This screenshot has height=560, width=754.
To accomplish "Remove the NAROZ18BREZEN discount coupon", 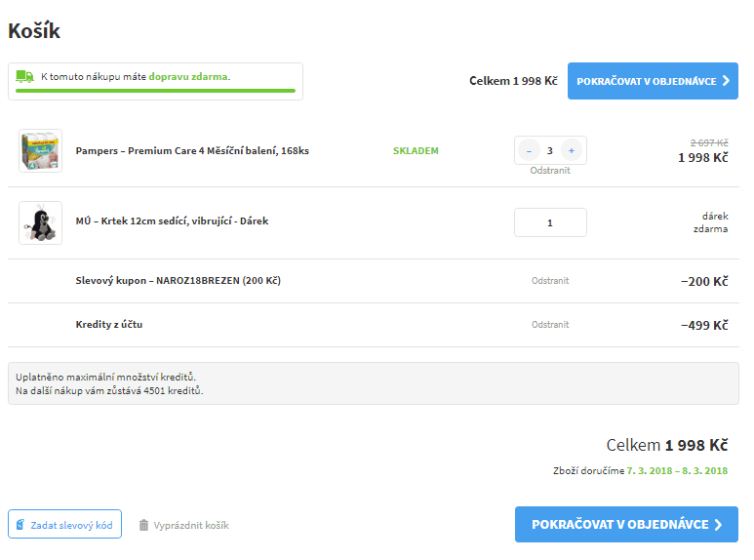I will (550, 281).
